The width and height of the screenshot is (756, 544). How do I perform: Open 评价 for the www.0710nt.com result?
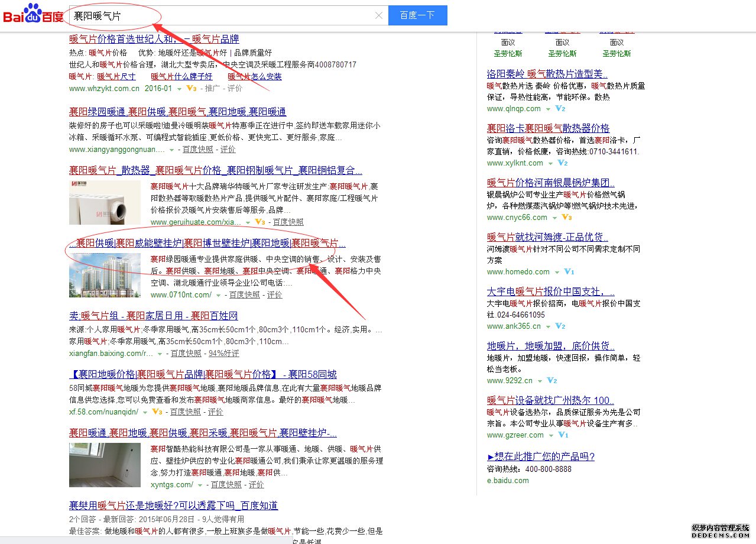[275, 294]
